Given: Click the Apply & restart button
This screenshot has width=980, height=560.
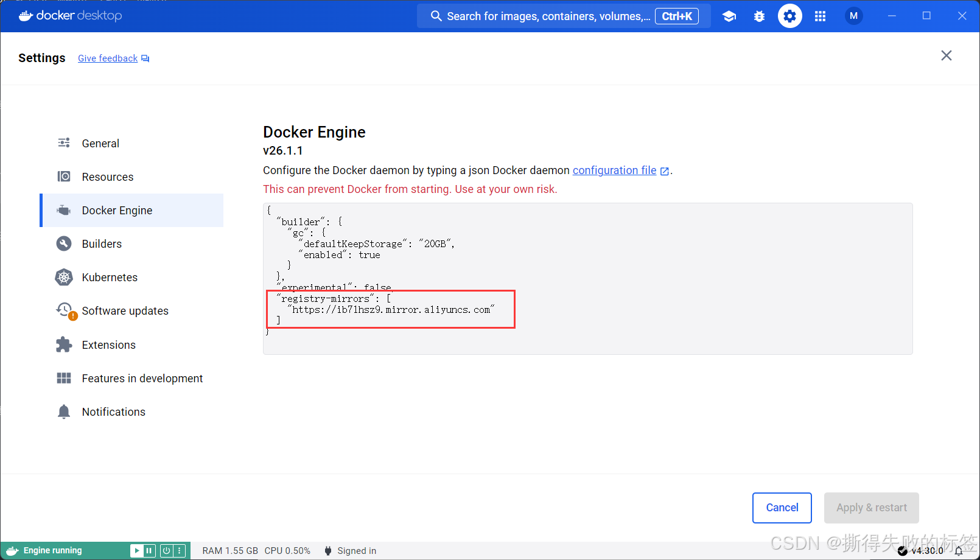Looking at the screenshot, I should click(871, 508).
